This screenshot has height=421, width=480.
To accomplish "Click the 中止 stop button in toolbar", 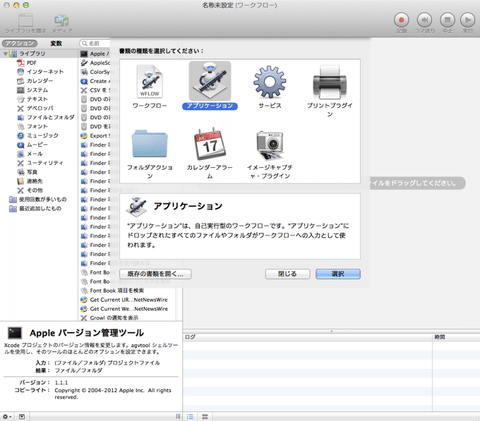I will 447,20.
